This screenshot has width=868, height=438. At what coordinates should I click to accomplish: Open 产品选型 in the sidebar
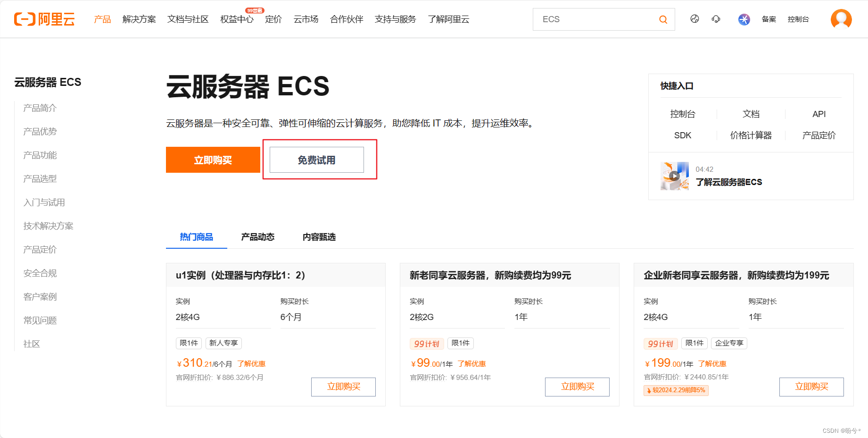pyautogui.click(x=40, y=179)
